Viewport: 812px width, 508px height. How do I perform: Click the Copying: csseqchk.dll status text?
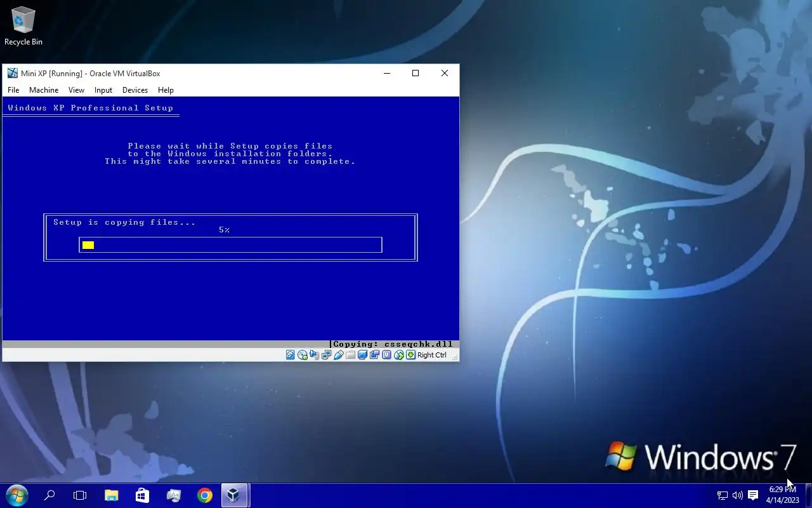[x=393, y=344]
